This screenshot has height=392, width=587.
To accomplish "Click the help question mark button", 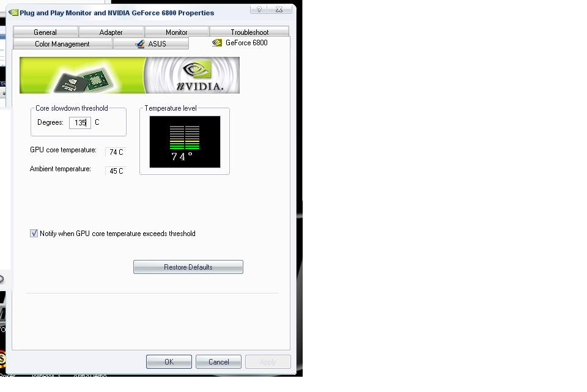I will coord(259,9).
